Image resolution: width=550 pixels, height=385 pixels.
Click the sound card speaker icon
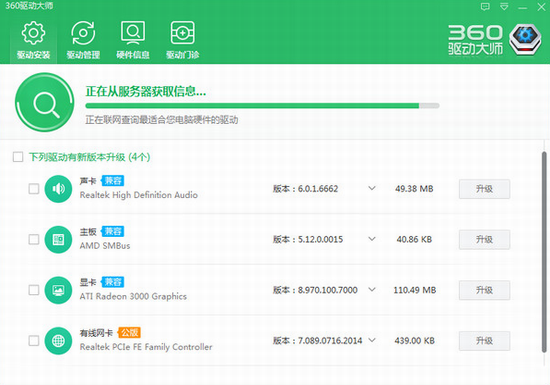point(58,189)
